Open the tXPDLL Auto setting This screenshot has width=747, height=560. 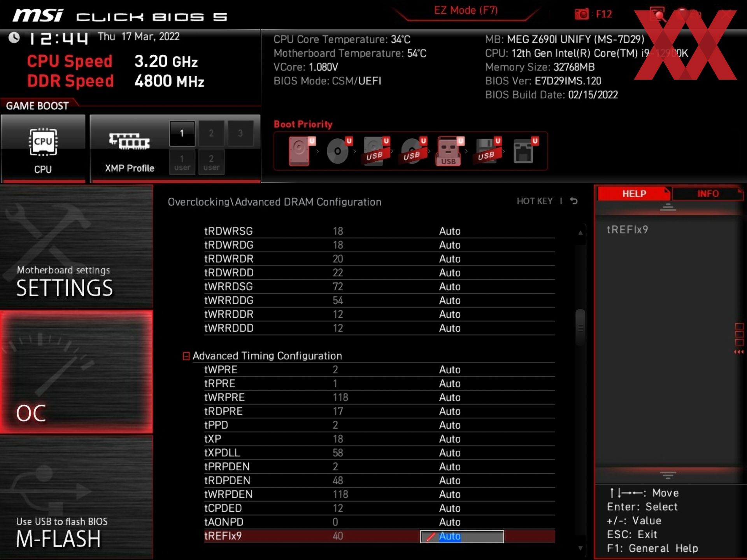[450, 453]
